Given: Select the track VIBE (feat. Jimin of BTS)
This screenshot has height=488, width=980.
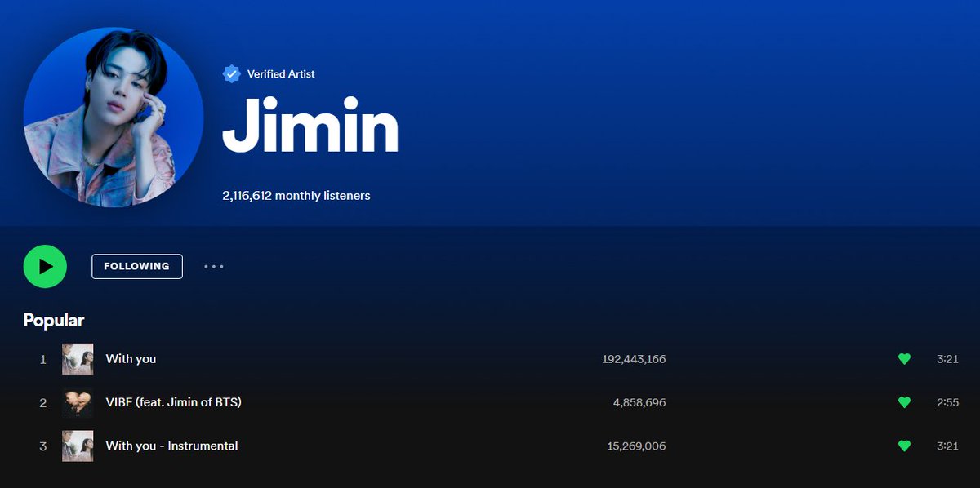Looking at the screenshot, I should (x=173, y=402).
